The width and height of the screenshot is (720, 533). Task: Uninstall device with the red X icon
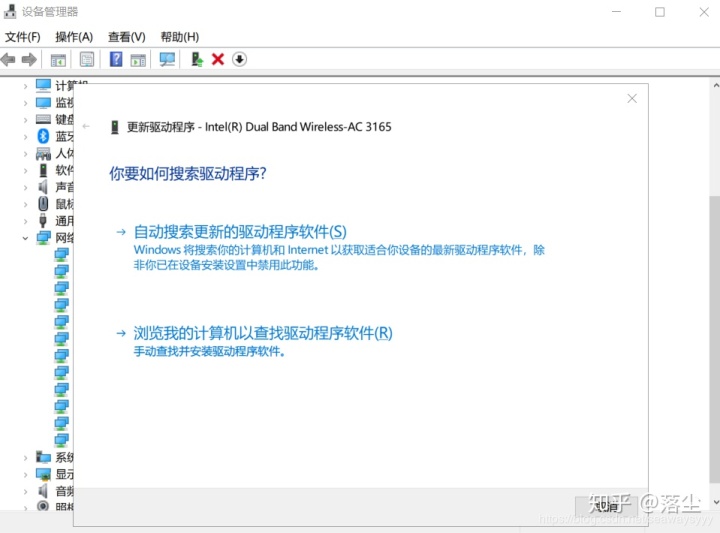218,59
